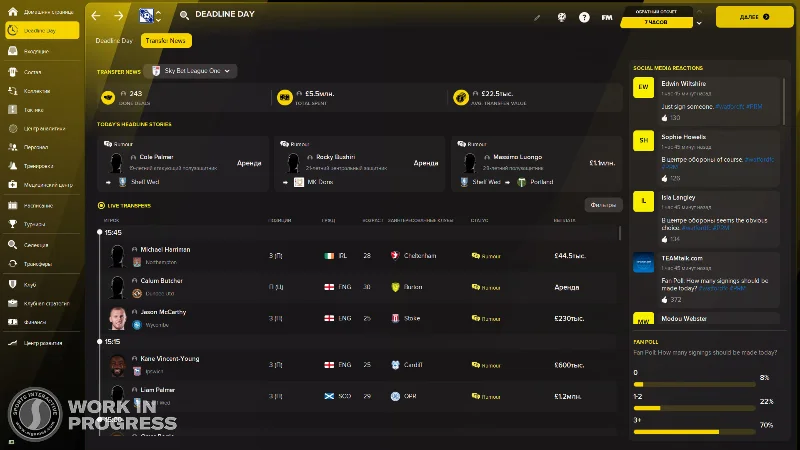Click the search magnifier beside Deadline Day
800x450 pixels.
coord(184,15)
